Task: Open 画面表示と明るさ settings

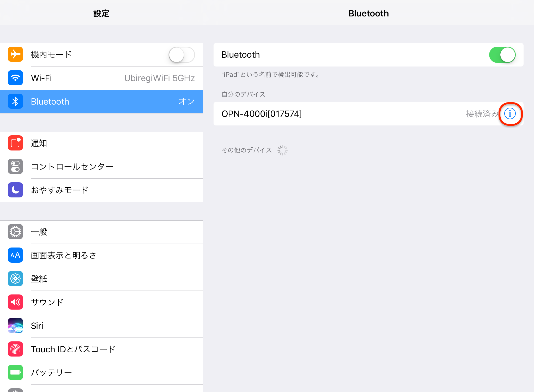Action: click(x=101, y=256)
